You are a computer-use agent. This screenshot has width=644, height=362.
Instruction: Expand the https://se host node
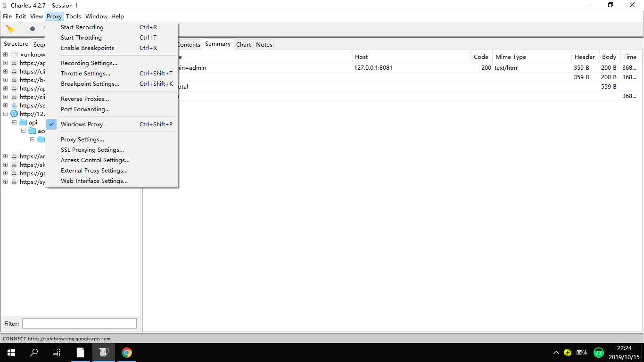[x=5, y=105]
